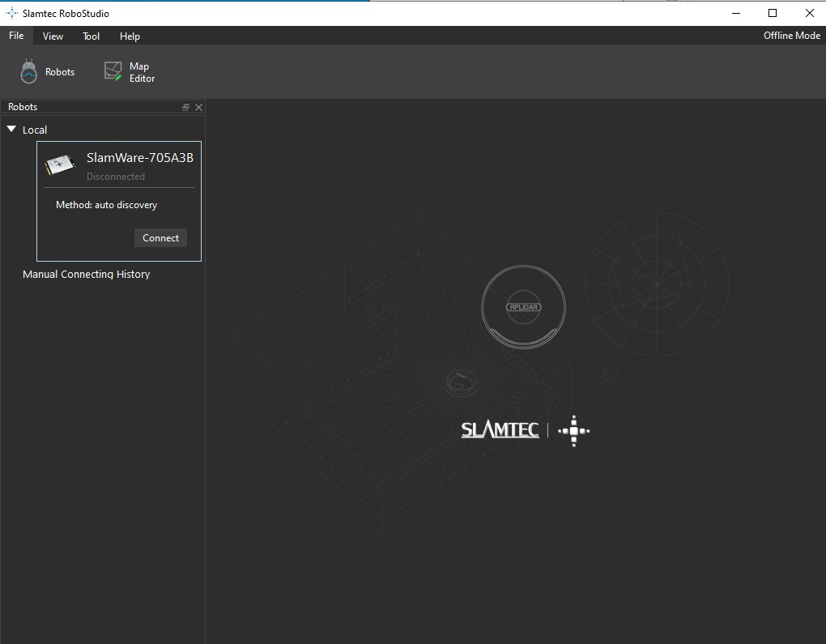This screenshot has height=644, width=826.
Task: Close the Robots panel
Action: coord(198,108)
